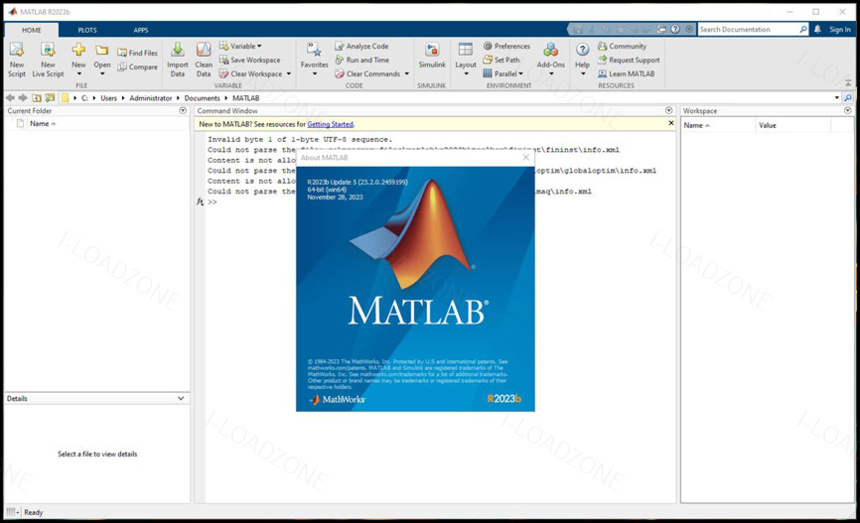Viewport: 860px width, 523px height.
Task: Collapse the Details panel
Action: (x=181, y=399)
